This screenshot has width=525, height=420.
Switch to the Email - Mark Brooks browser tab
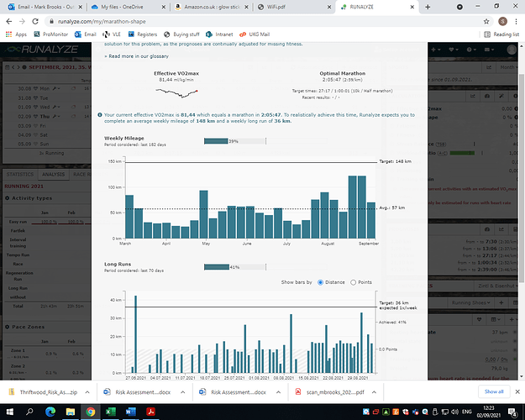[x=45, y=7]
